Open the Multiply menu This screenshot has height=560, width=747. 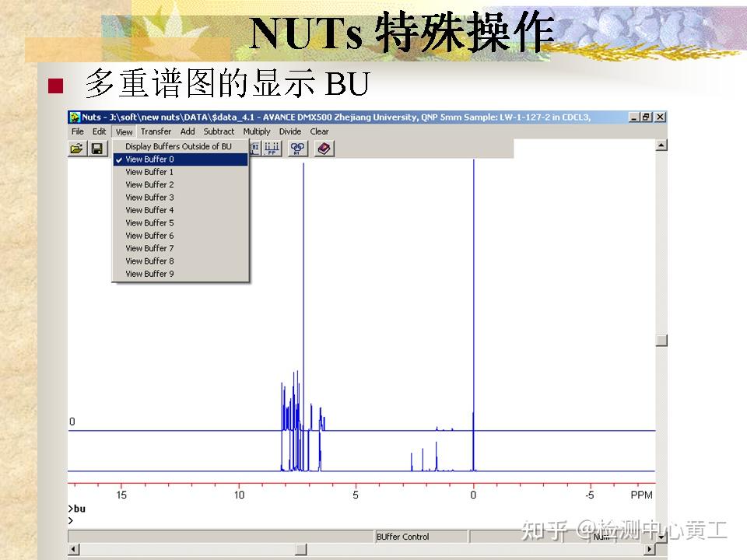(x=257, y=131)
